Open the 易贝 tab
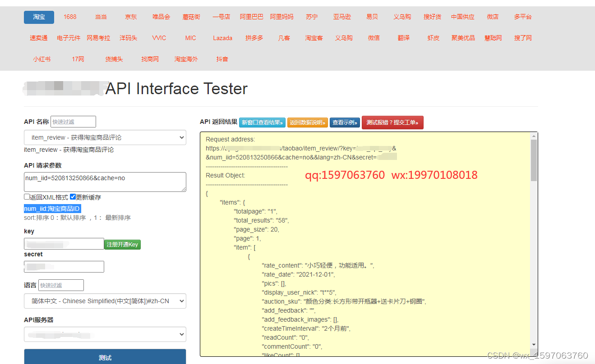This screenshot has height=364, width=595. pos(372,17)
